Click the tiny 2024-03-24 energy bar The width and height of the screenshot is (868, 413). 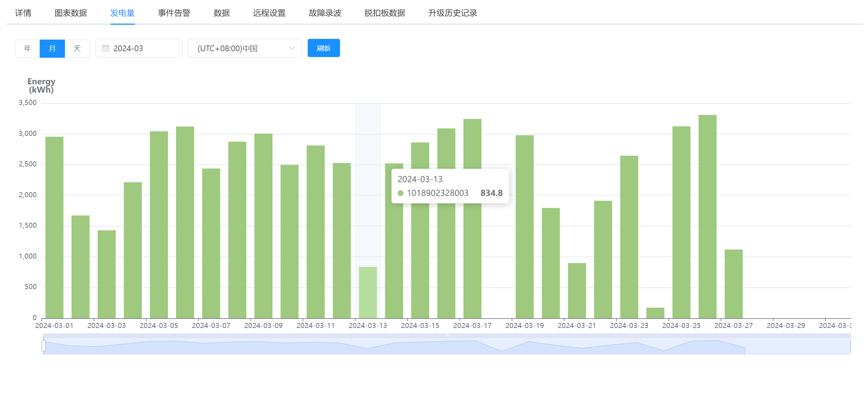point(655,313)
